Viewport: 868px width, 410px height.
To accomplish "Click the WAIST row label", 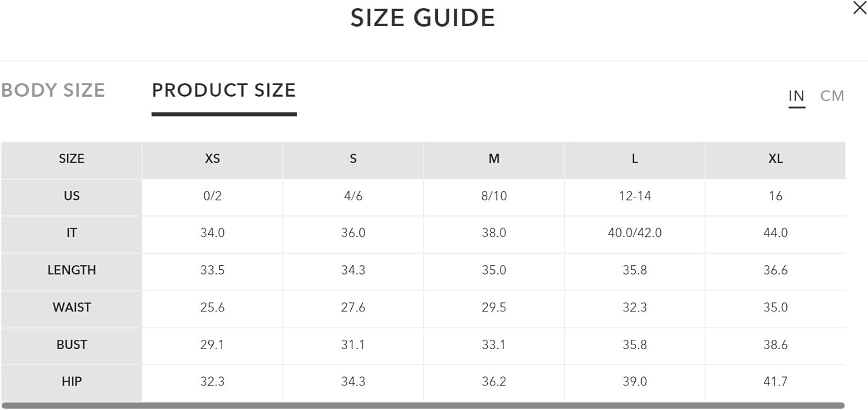I will 72,307.
